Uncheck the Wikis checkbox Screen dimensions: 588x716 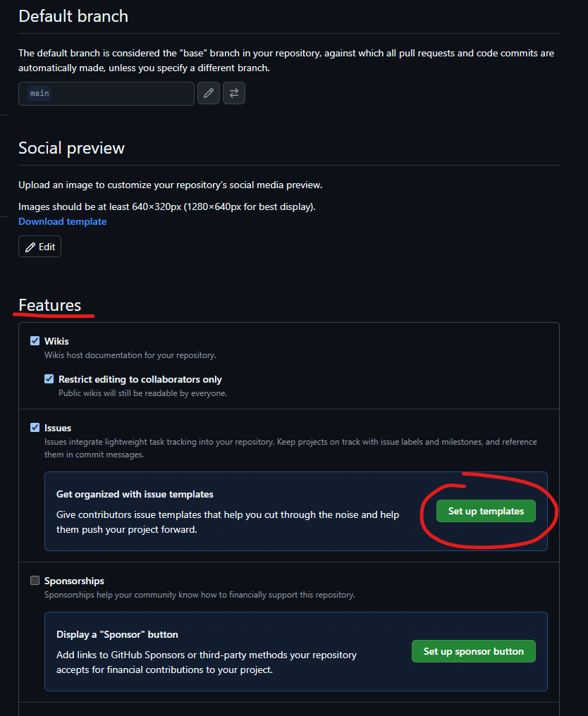click(35, 340)
